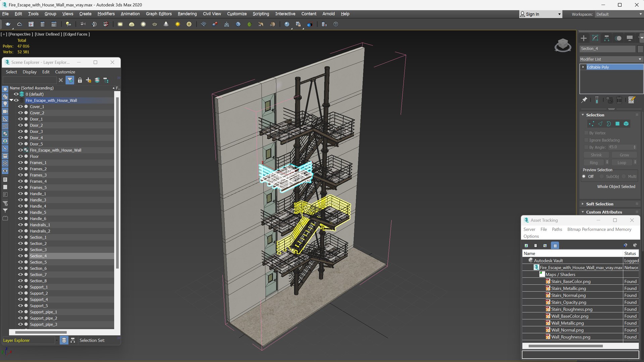Click the Perspective viewport label
The width and height of the screenshot is (644, 362).
[20, 34]
